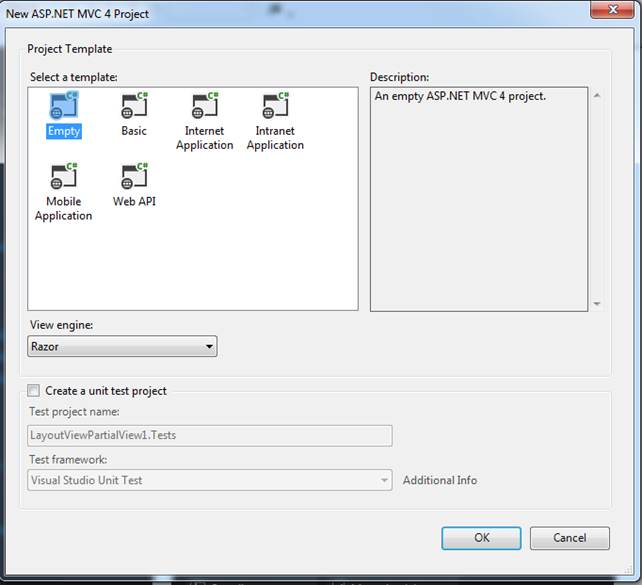Choose the Internet Application template icon
The image size is (642, 585).
[205, 106]
